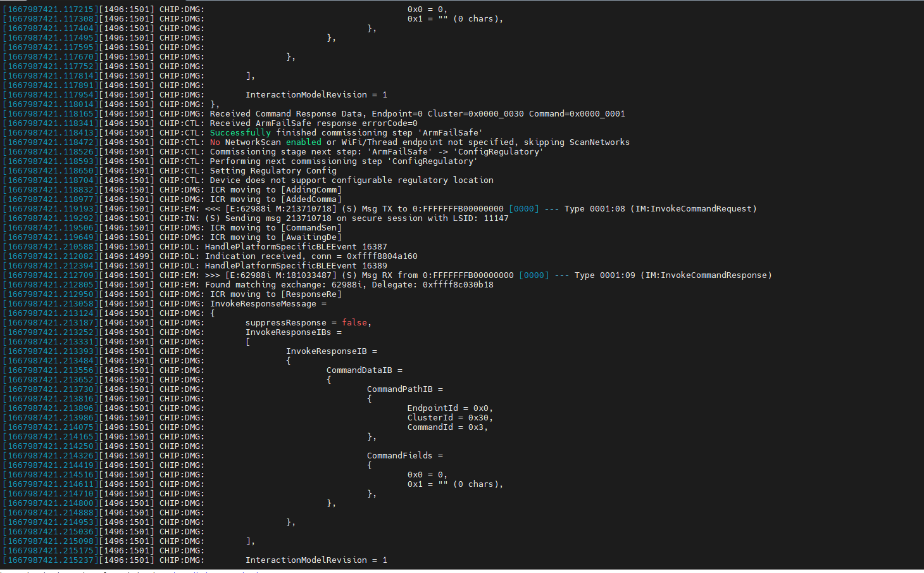This screenshot has width=924, height=573.
Task: Click timestamp '1667987421.213058'
Action: (x=51, y=304)
